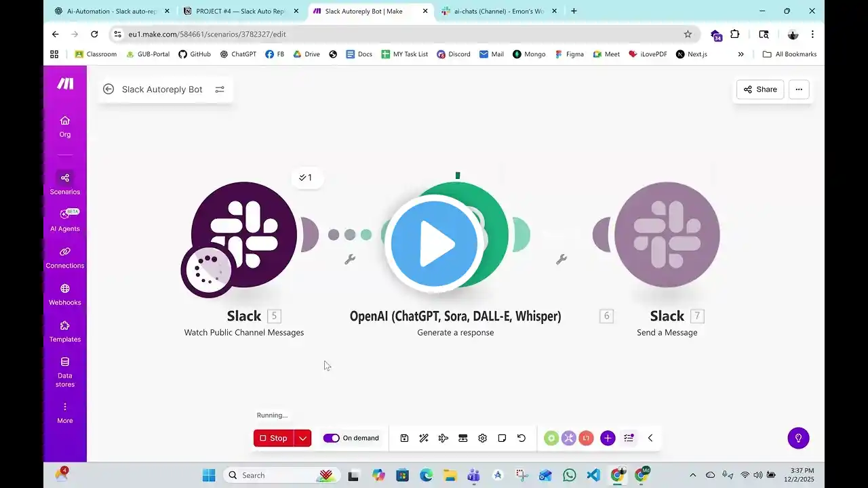Add a note with the notes icon
The height and width of the screenshot is (488, 868).
pos(502,438)
